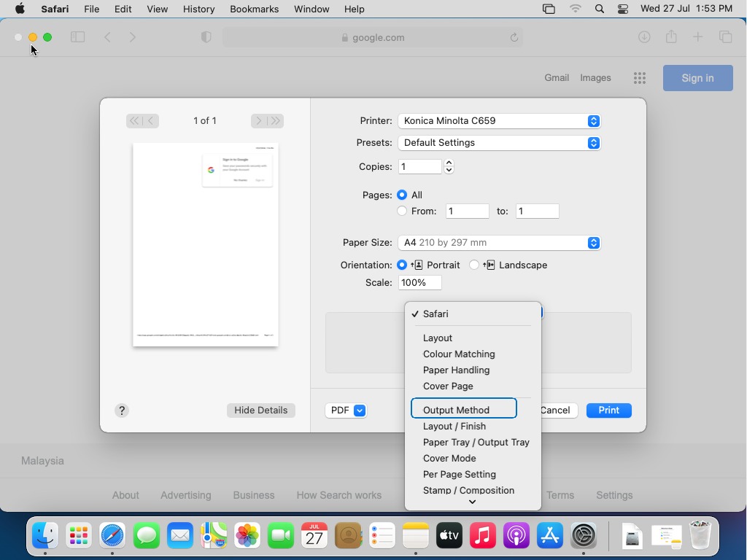Open the Printer dropdown list
The width and height of the screenshot is (747, 560).
(499, 121)
